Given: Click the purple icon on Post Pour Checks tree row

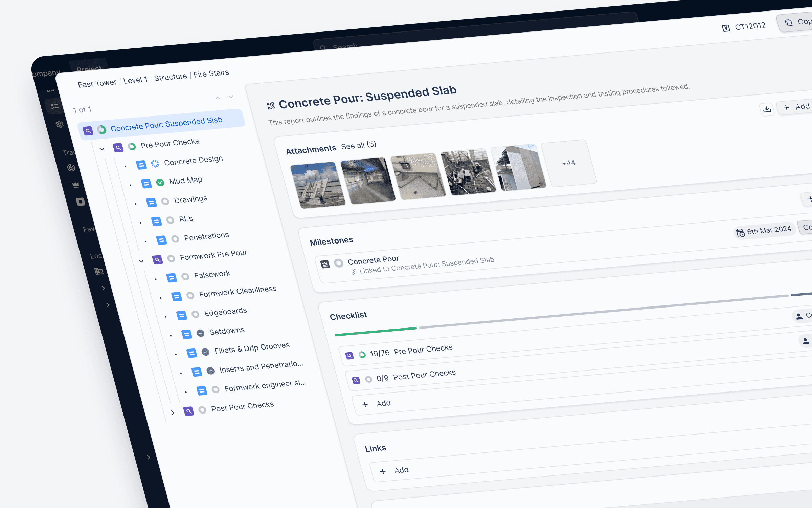Looking at the screenshot, I should 188,411.
